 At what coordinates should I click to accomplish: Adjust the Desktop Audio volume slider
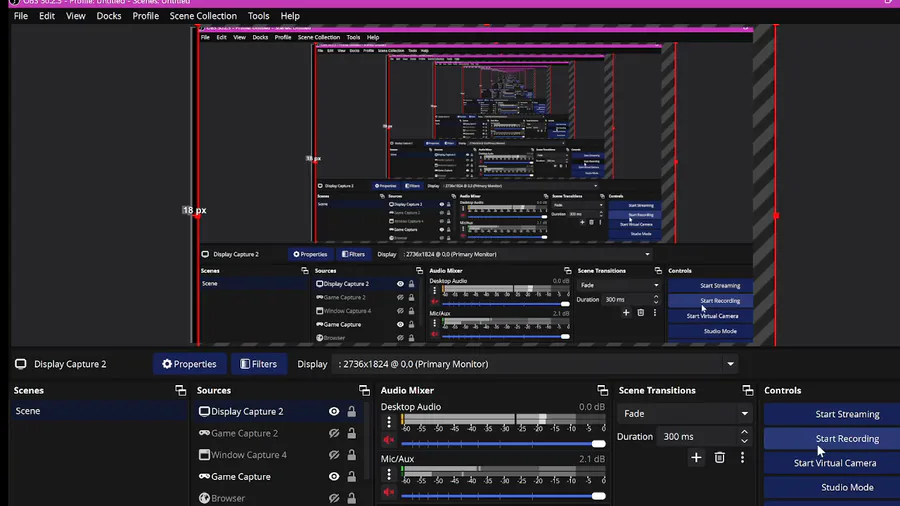pos(503,443)
